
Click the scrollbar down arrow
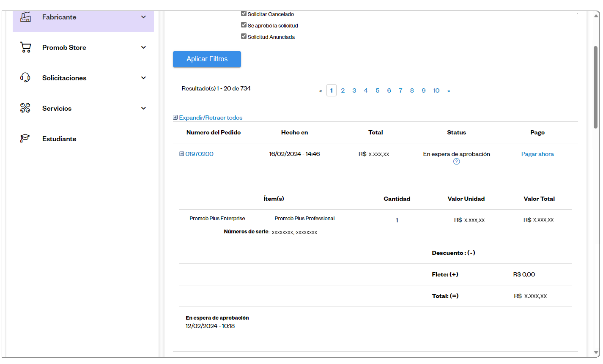tap(596, 352)
